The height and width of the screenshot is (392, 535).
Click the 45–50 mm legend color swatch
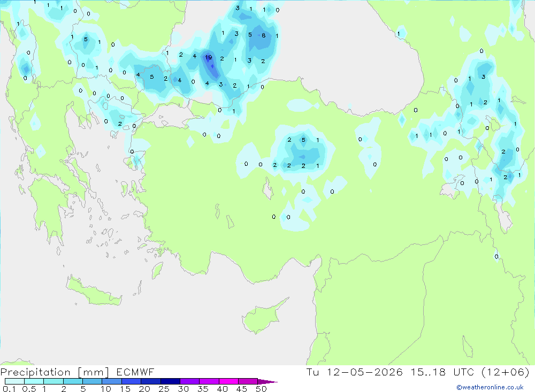click(248, 381)
